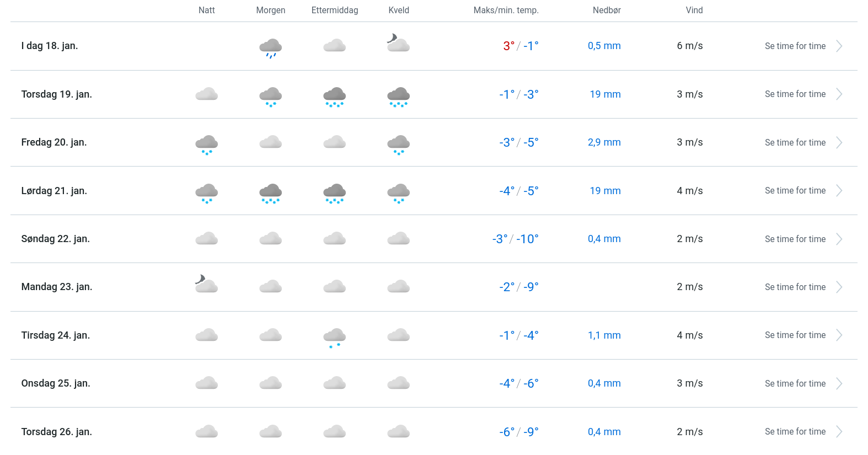Open "Se time for time" for Torsdag 19. jan.

coord(795,94)
